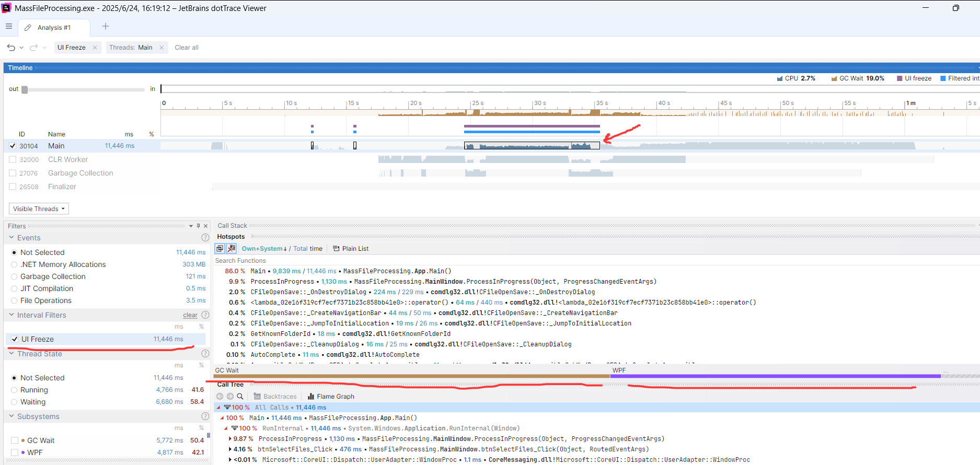Expand the ProcessInProgress call tree node
Viewport: 980px width, 465px height.
pos(230,439)
